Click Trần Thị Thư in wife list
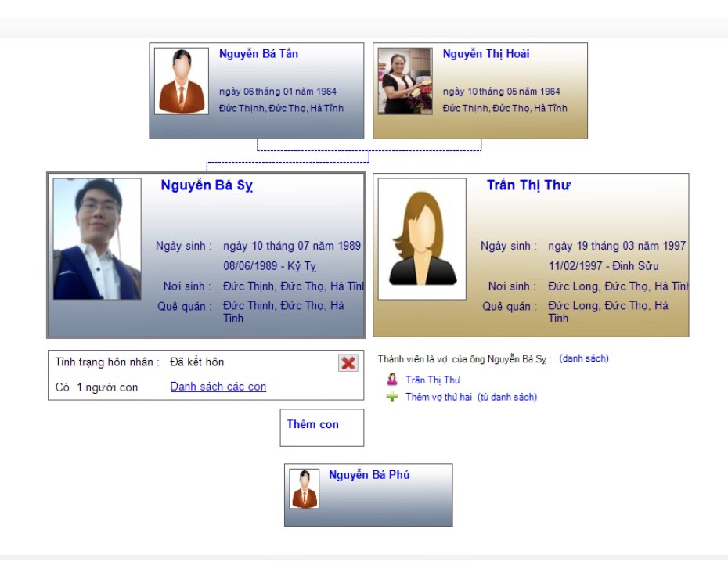 point(433,380)
